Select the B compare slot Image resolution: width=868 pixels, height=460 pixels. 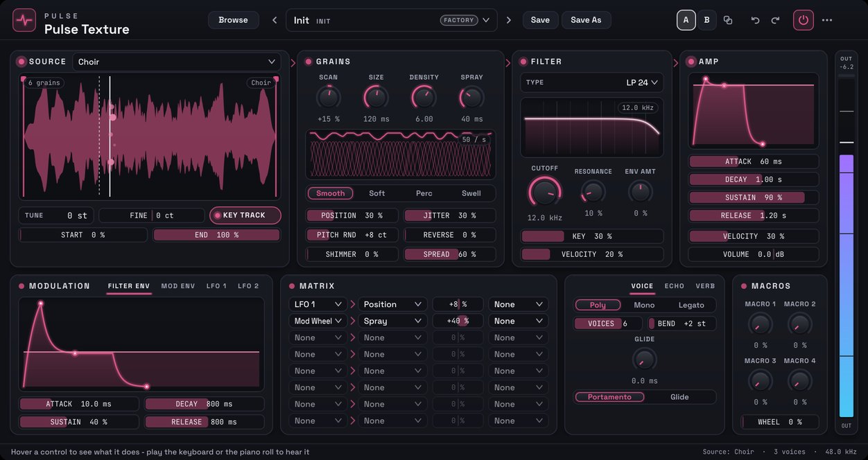click(706, 20)
